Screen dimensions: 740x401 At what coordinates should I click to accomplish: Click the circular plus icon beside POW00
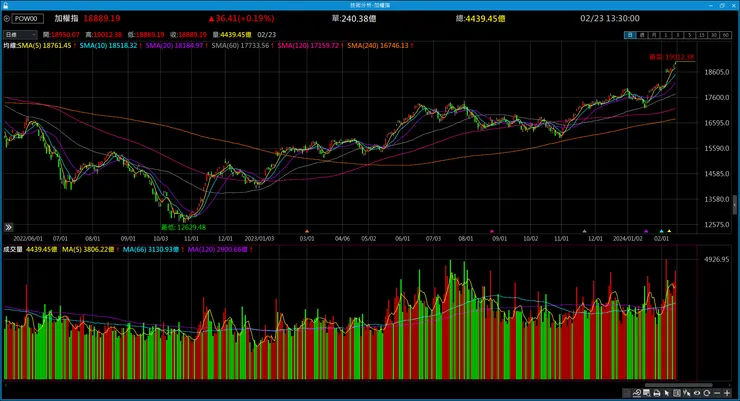pos(7,19)
